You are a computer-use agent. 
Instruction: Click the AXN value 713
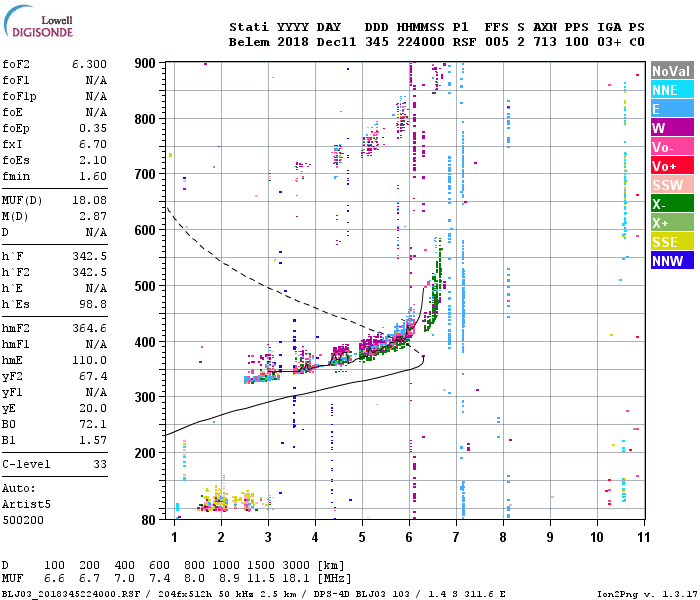click(x=545, y=42)
